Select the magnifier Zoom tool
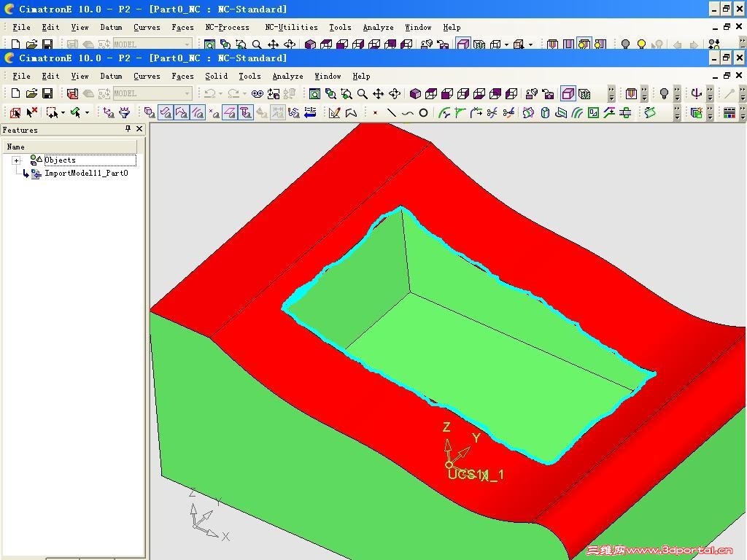The width and height of the screenshot is (747, 560). tap(363, 94)
